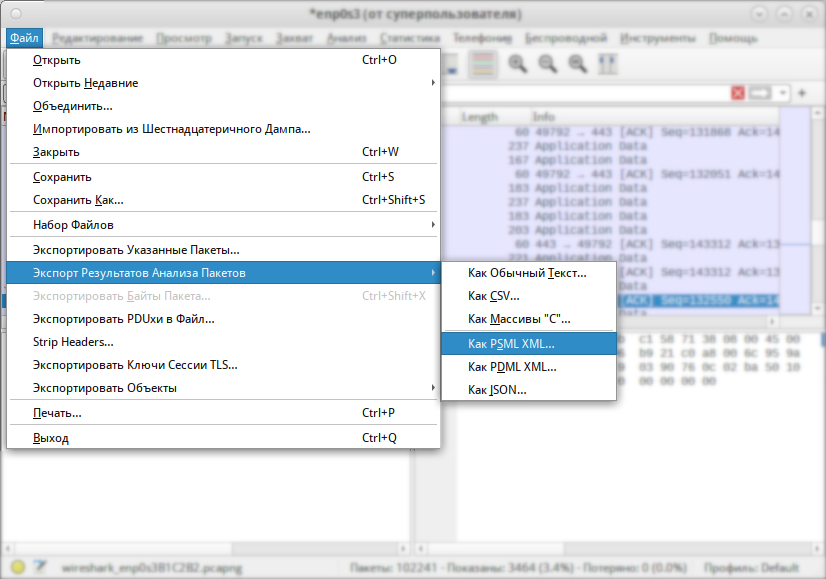The height and width of the screenshot is (579, 826).
Task: Click the zoom out magnifier icon
Action: (x=547, y=64)
